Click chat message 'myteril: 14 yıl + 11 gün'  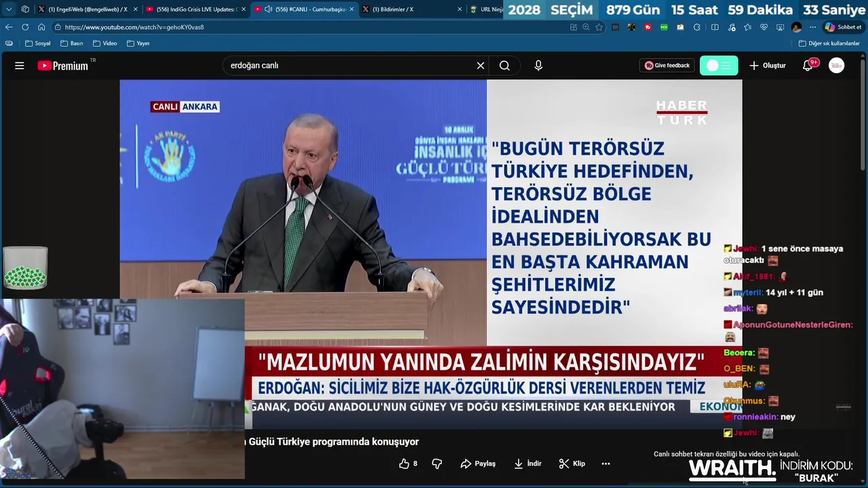tap(773, 293)
